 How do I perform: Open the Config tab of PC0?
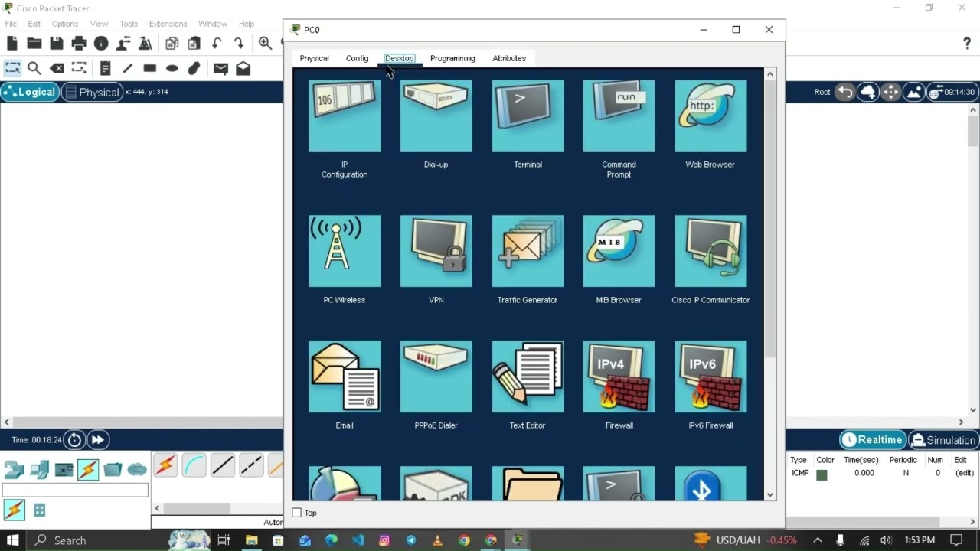click(357, 58)
